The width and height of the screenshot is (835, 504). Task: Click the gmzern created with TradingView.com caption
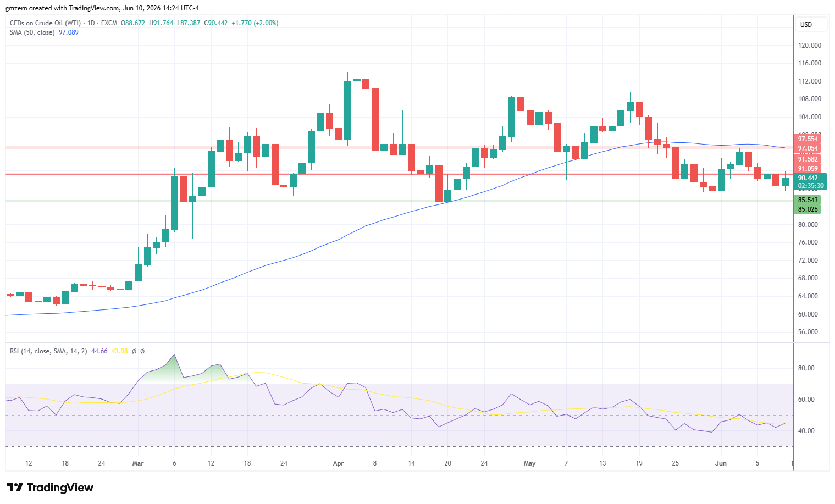coord(102,8)
